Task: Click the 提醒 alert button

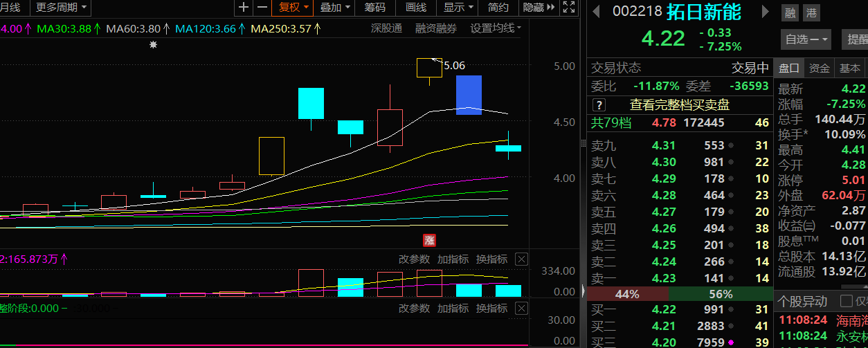Action: click(x=855, y=39)
